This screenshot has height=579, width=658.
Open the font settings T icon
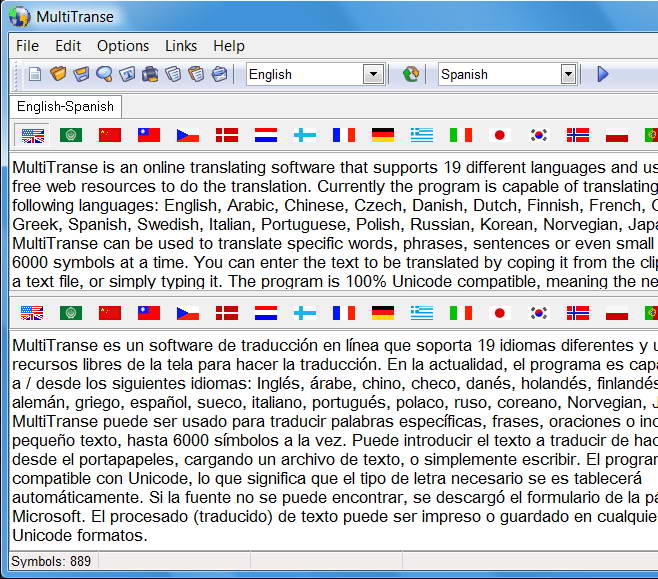pyautogui.click(x=127, y=74)
